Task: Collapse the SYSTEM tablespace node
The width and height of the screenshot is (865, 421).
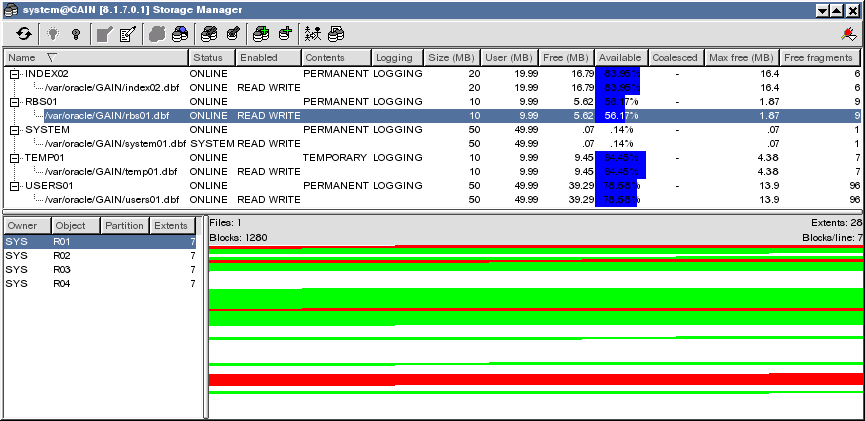Action: click(x=14, y=130)
